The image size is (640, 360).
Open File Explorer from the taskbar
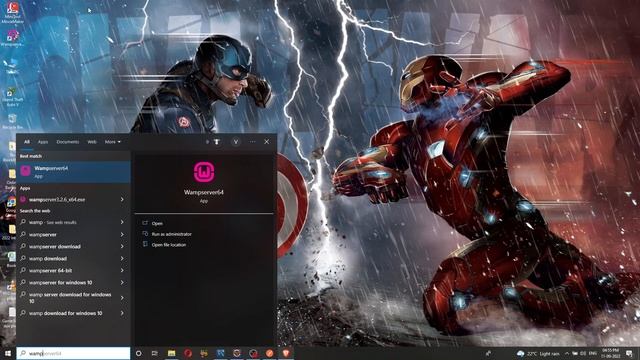point(171,353)
